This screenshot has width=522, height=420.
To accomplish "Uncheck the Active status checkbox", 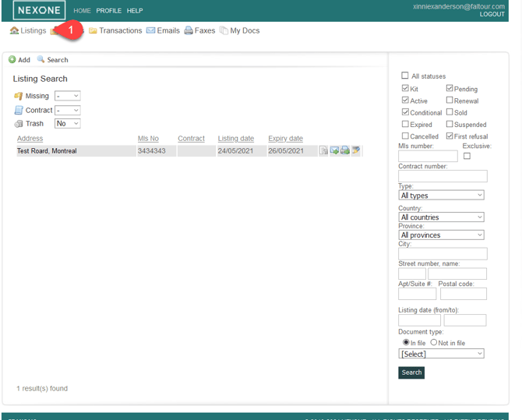I will click(x=405, y=101).
